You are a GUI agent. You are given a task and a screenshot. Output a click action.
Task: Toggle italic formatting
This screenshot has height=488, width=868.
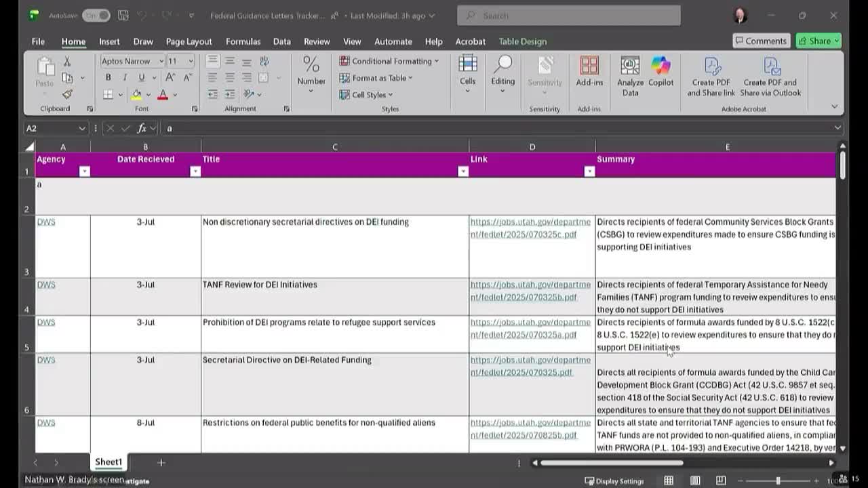tap(125, 78)
